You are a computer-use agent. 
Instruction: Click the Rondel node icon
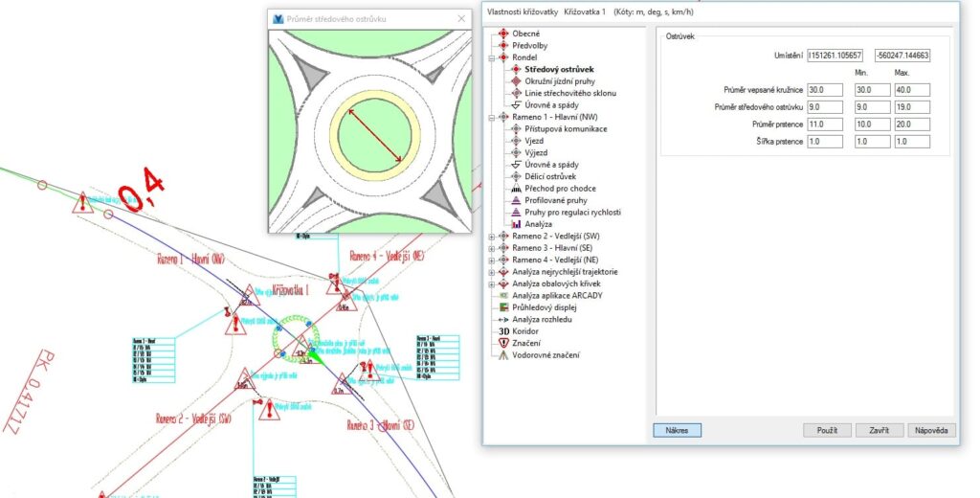point(503,57)
